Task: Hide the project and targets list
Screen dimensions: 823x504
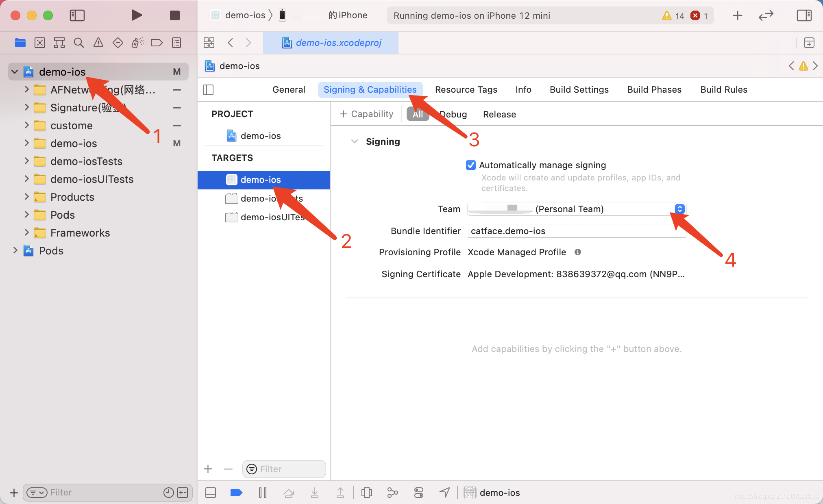Action: click(x=208, y=89)
